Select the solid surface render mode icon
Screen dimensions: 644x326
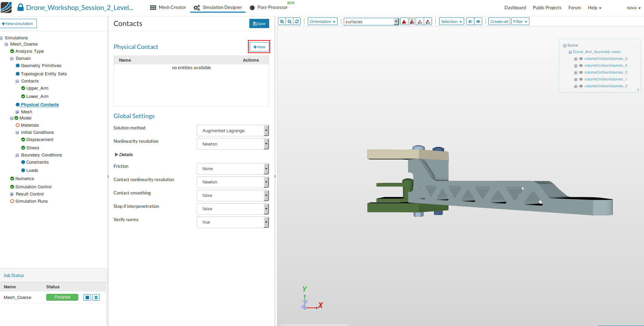click(x=404, y=22)
